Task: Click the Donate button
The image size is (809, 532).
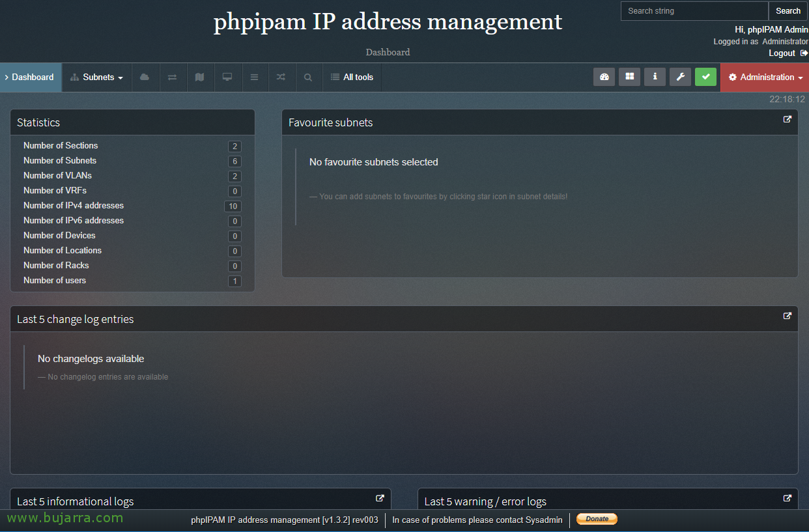Action: pos(597,519)
